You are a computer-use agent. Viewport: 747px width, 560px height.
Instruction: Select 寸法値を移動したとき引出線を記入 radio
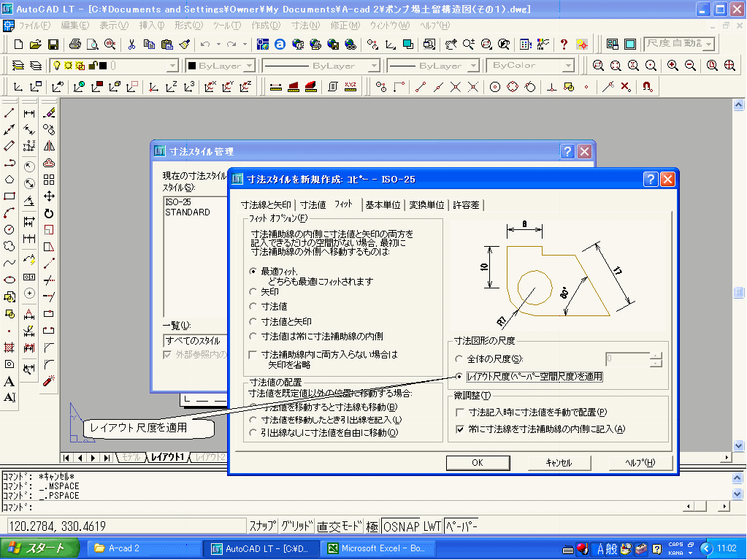click(x=253, y=420)
